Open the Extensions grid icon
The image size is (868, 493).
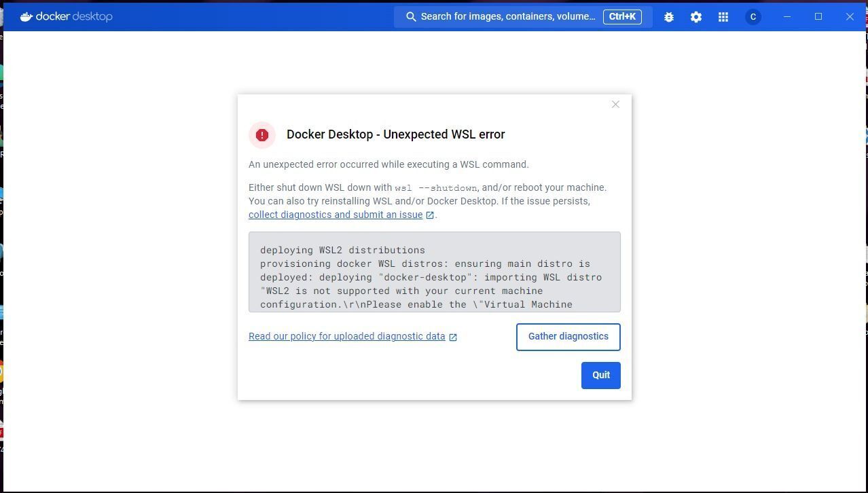pos(723,16)
